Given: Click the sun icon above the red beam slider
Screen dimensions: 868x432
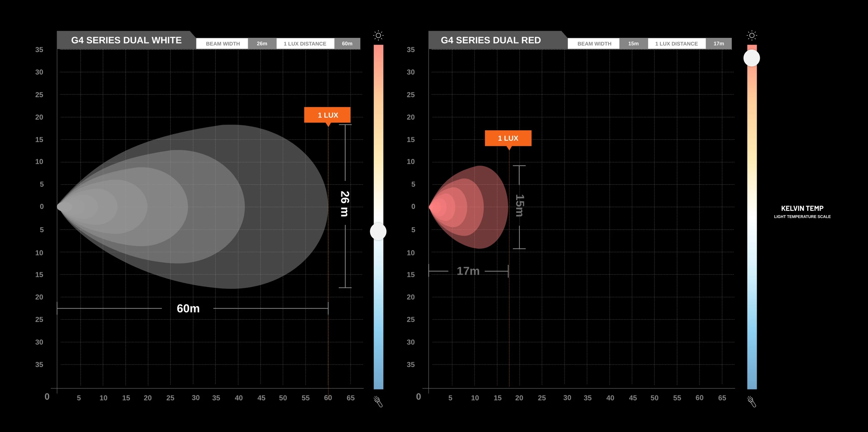Looking at the screenshot, I should tap(752, 35).
